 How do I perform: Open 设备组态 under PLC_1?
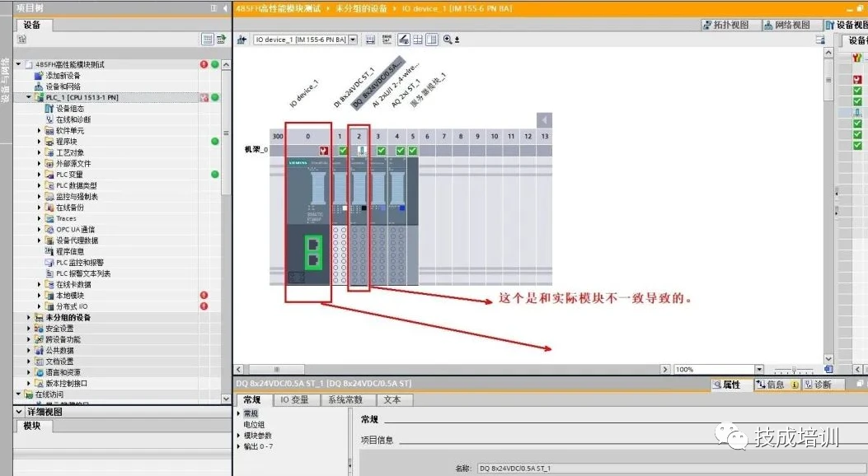click(x=69, y=109)
